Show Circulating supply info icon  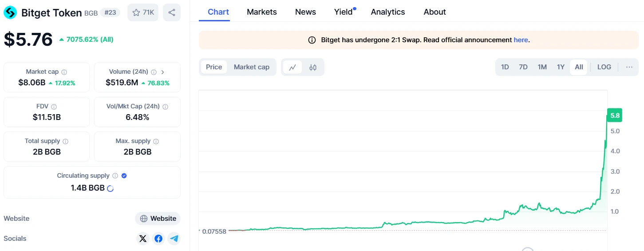click(x=115, y=176)
